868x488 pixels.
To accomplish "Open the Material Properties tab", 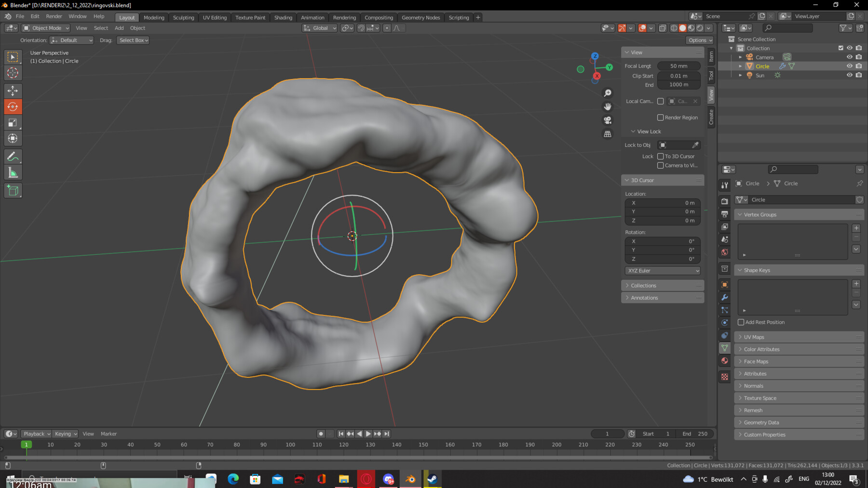I will coord(725,360).
